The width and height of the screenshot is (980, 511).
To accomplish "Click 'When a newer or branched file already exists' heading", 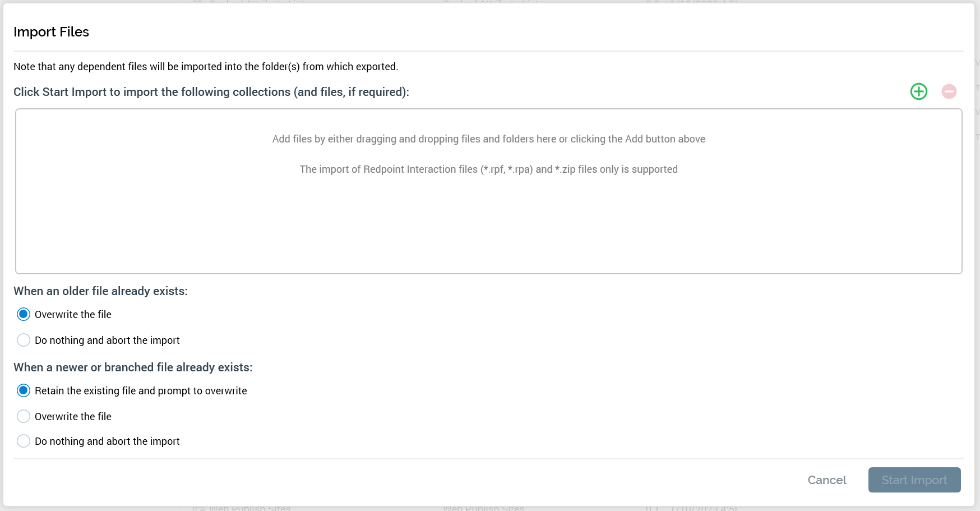I will pos(133,367).
